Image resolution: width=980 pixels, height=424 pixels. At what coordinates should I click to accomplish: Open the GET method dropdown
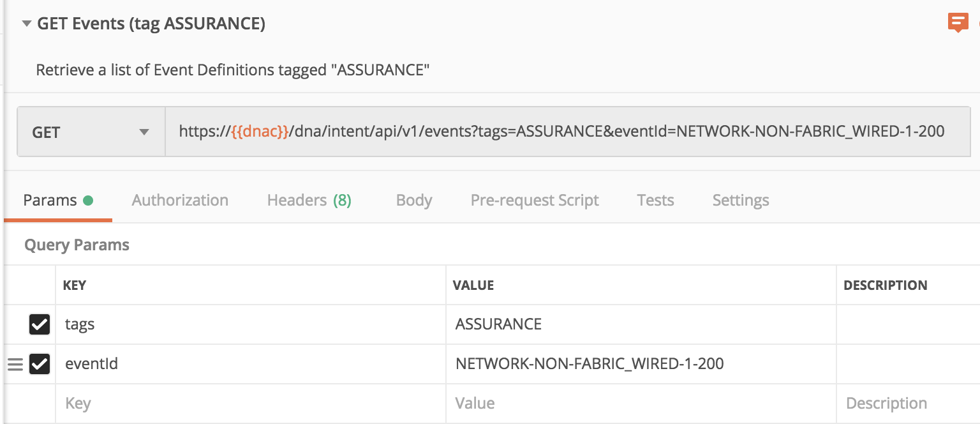pyautogui.click(x=89, y=132)
